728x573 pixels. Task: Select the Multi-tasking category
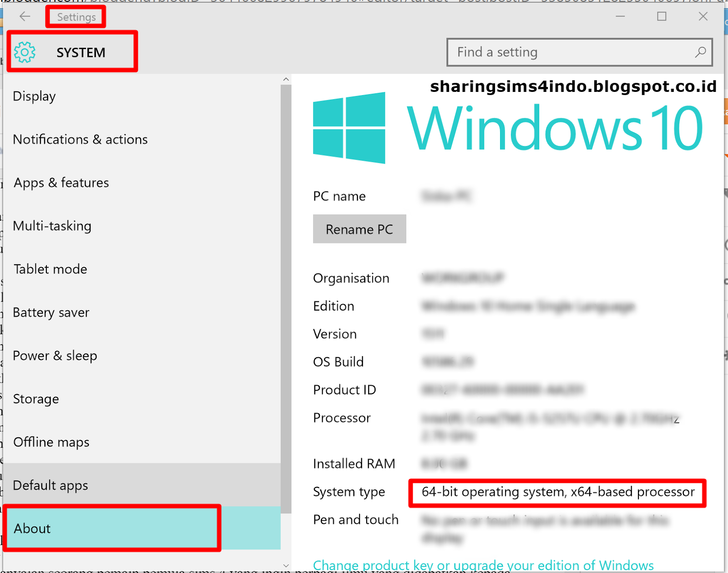click(x=142, y=226)
